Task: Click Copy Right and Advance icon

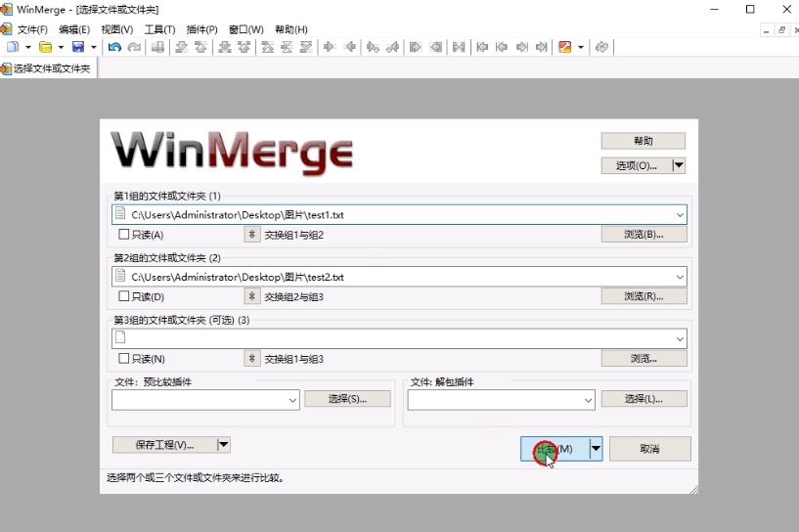Action: click(x=373, y=47)
